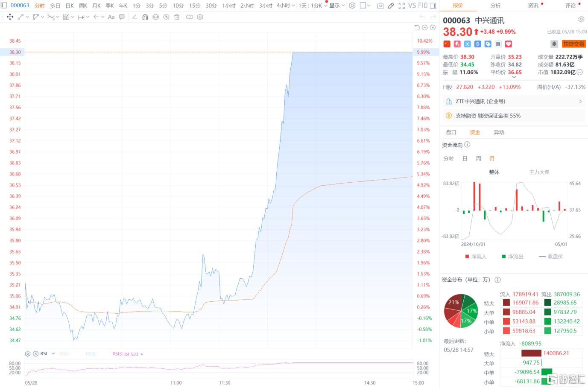Reset chart zoom icon
The width and height of the screenshot is (588, 388).
click(417, 28)
